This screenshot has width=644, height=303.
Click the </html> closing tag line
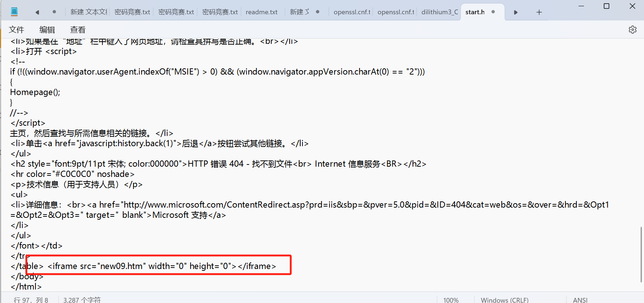pos(26,287)
